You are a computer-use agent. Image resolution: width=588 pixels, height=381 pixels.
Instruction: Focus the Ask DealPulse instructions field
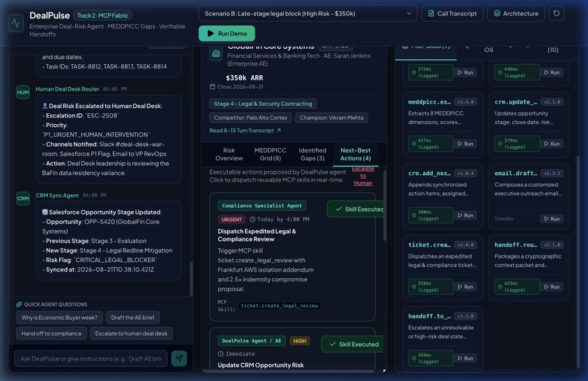point(90,358)
